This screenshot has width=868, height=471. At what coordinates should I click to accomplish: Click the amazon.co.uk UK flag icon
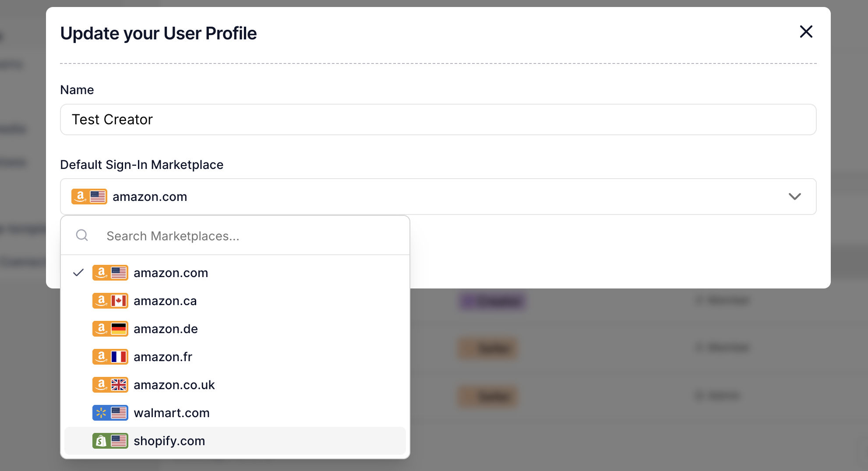pyautogui.click(x=119, y=385)
